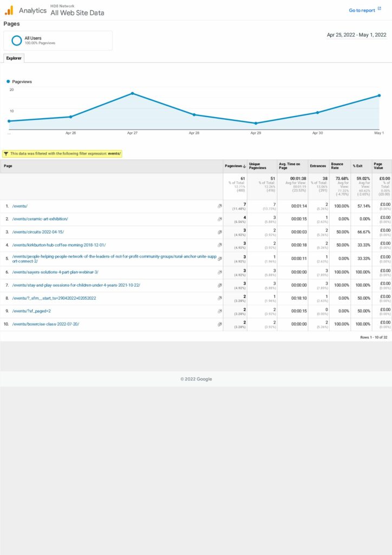Screen dimensions: 392x555
Task: Click the Apr 27 data point on chart
Action: [132, 93]
